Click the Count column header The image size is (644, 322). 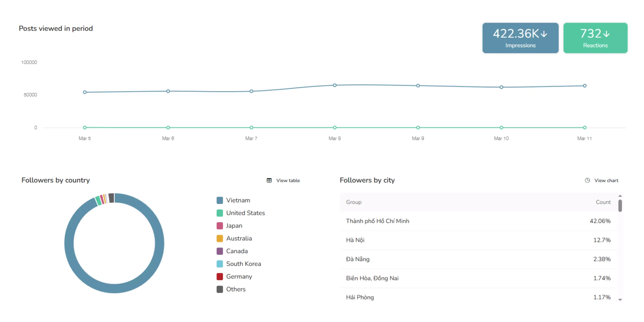tap(603, 202)
